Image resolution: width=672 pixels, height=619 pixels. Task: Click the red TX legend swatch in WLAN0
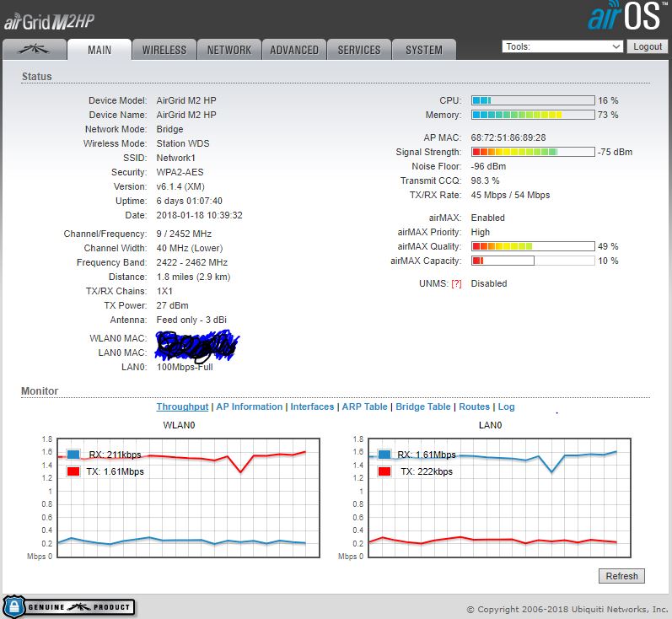pos(73,471)
